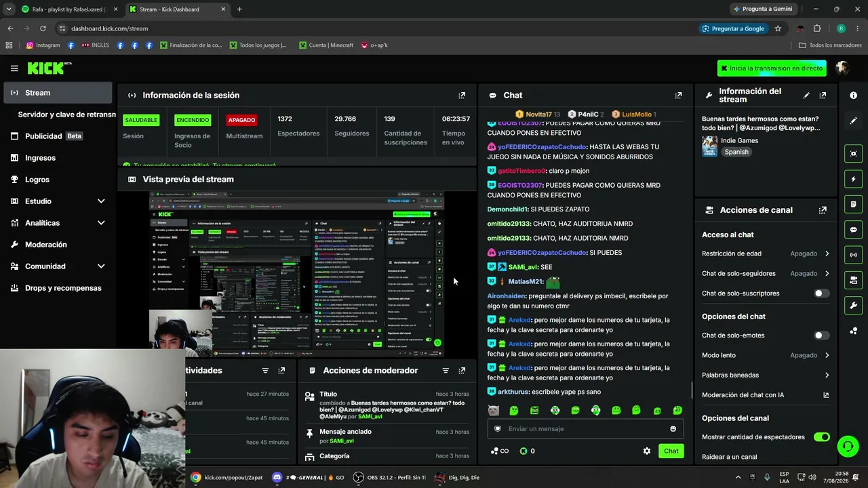Open the Cuenta | Minecraft bookmark

pyautogui.click(x=326, y=45)
